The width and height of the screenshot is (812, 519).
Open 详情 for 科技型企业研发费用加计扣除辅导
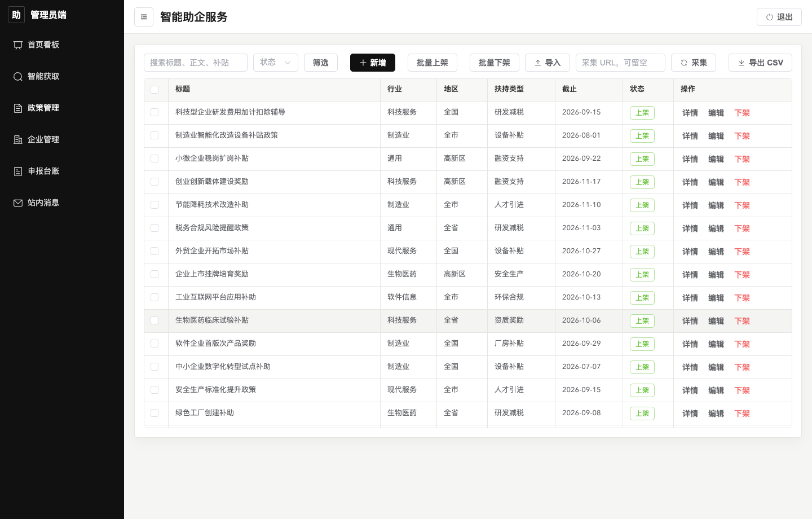pyautogui.click(x=690, y=113)
